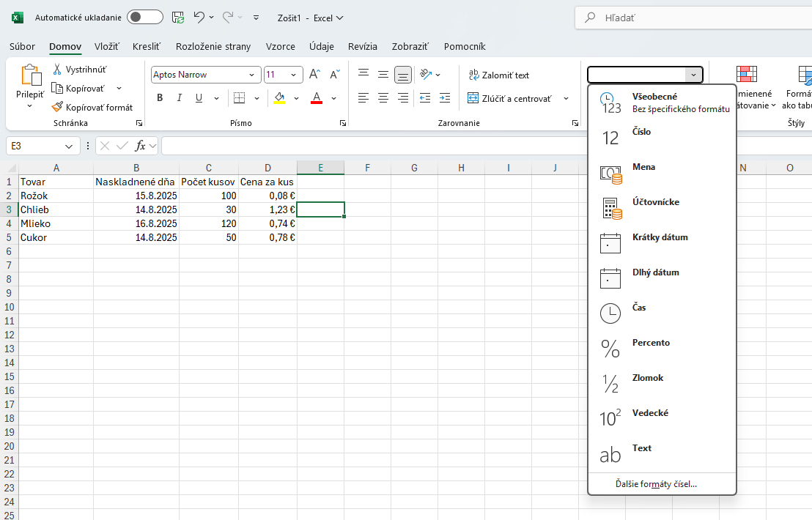Image resolution: width=812 pixels, height=520 pixels.
Task: Switch to the Údaje tab
Action: click(x=322, y=47)
